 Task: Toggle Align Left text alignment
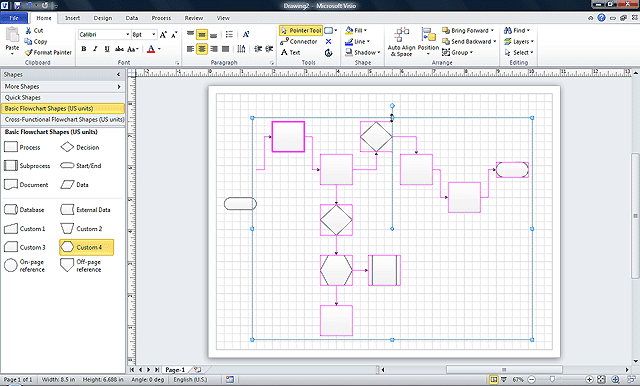190,49
